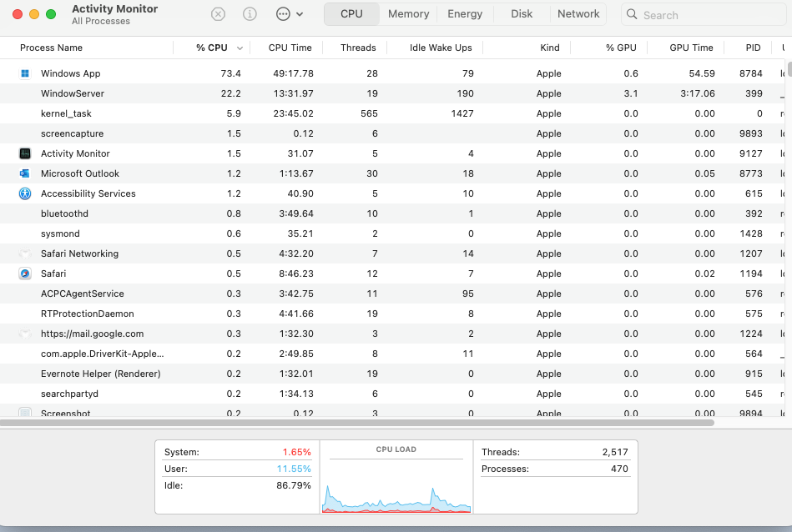
Task: Switch to the Network tab
Action: tap(578, 14)
